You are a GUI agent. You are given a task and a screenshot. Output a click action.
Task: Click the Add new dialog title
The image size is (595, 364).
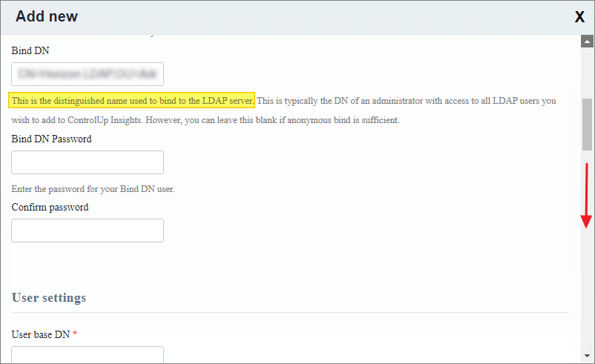click(46, 16)
